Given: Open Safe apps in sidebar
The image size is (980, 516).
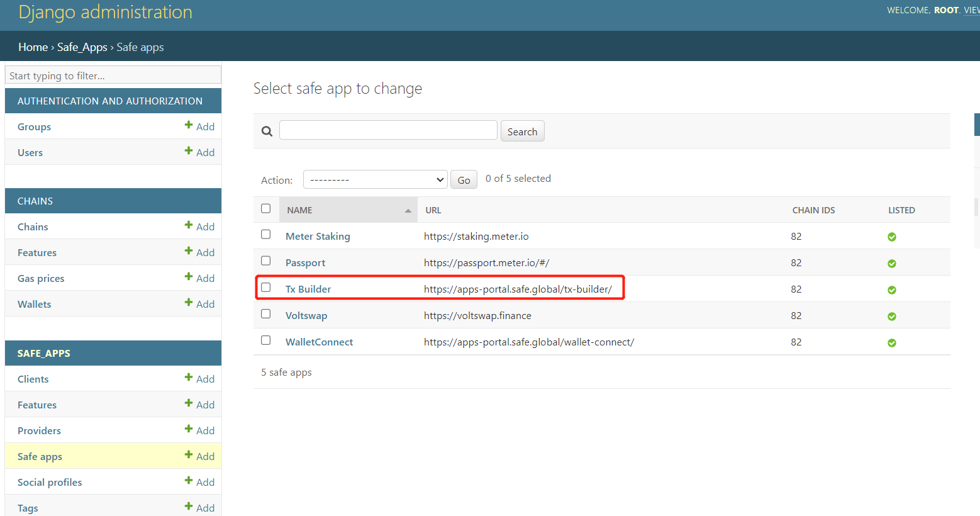Looking at the screenshot, I should pos(40,456).
